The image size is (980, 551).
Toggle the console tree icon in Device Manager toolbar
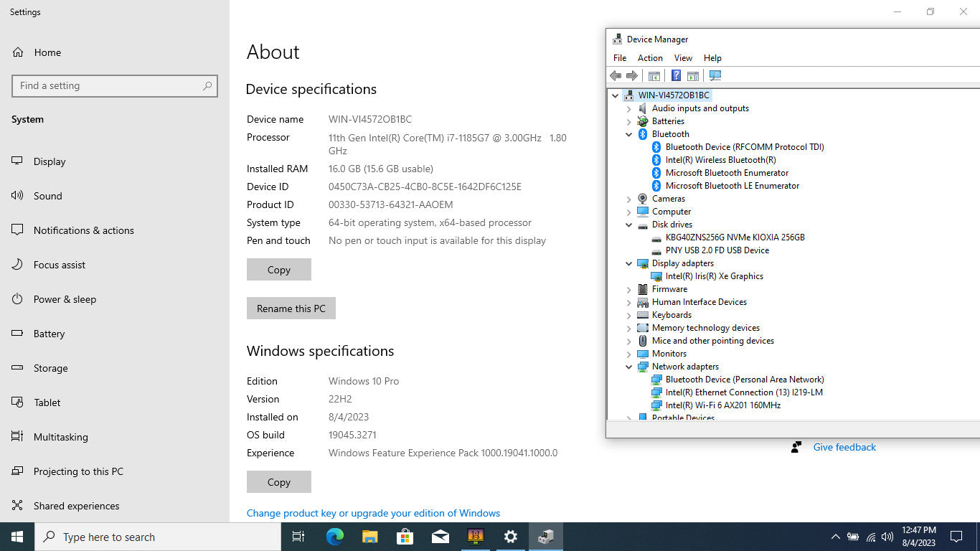coord(654,75)
